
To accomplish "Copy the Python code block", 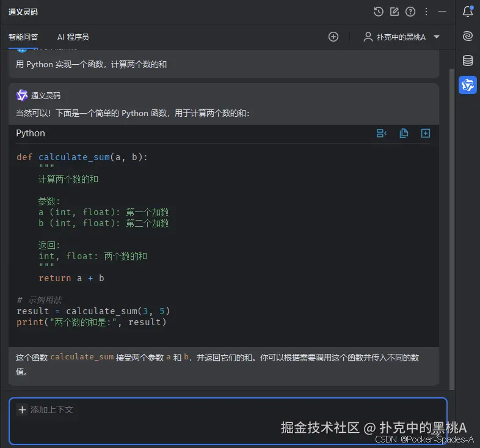I will point(404,133).
